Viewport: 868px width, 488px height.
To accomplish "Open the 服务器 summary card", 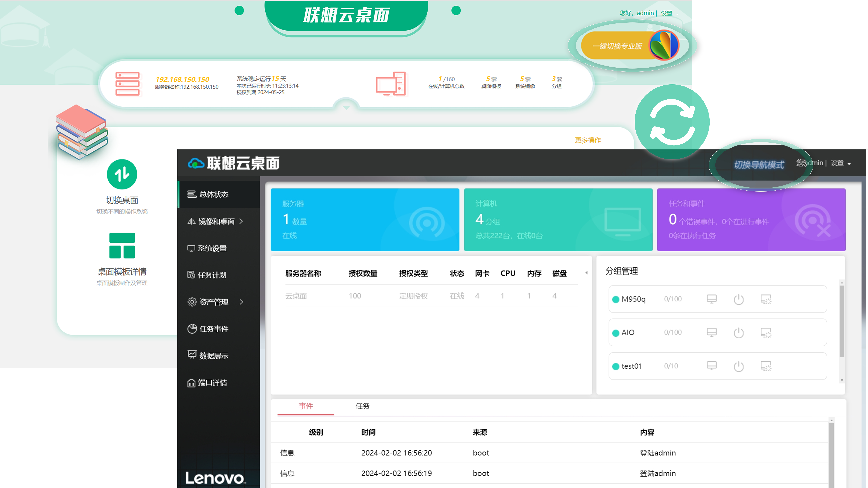I will click(365, 220).
